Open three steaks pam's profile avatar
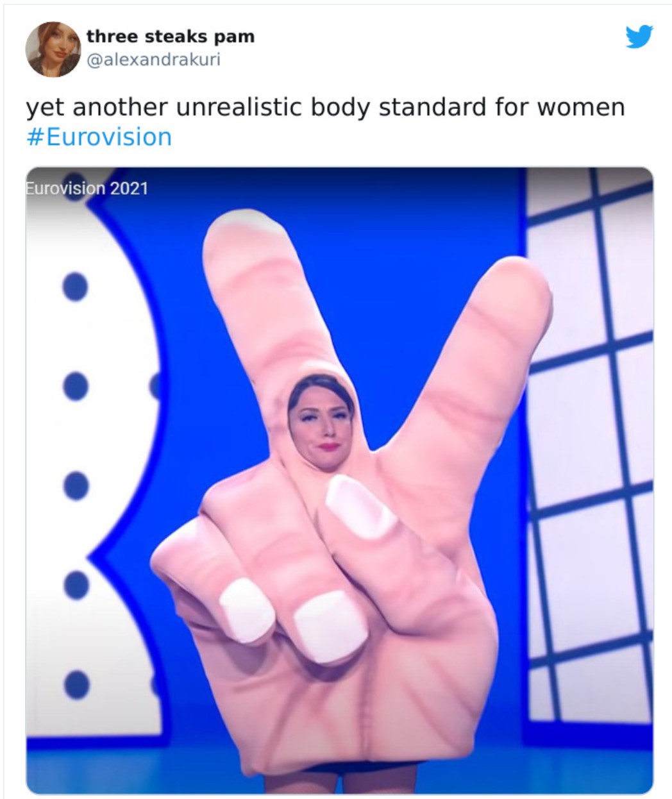 (x=53, y=49)
